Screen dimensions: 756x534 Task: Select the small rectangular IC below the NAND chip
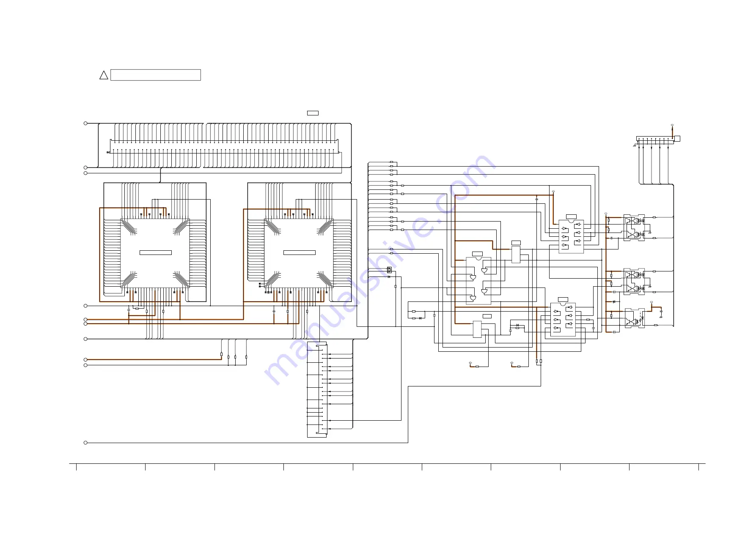[477, 329]
